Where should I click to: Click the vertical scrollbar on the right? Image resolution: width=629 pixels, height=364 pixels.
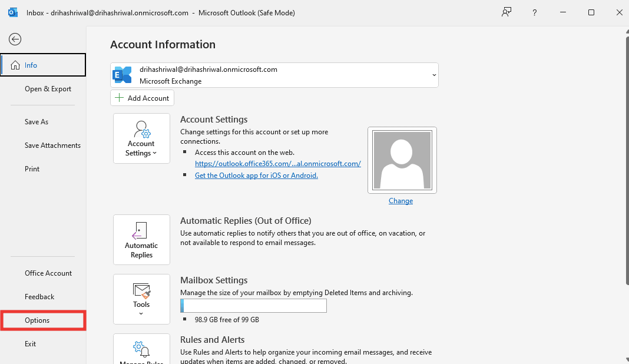click(x=627, y=161)
